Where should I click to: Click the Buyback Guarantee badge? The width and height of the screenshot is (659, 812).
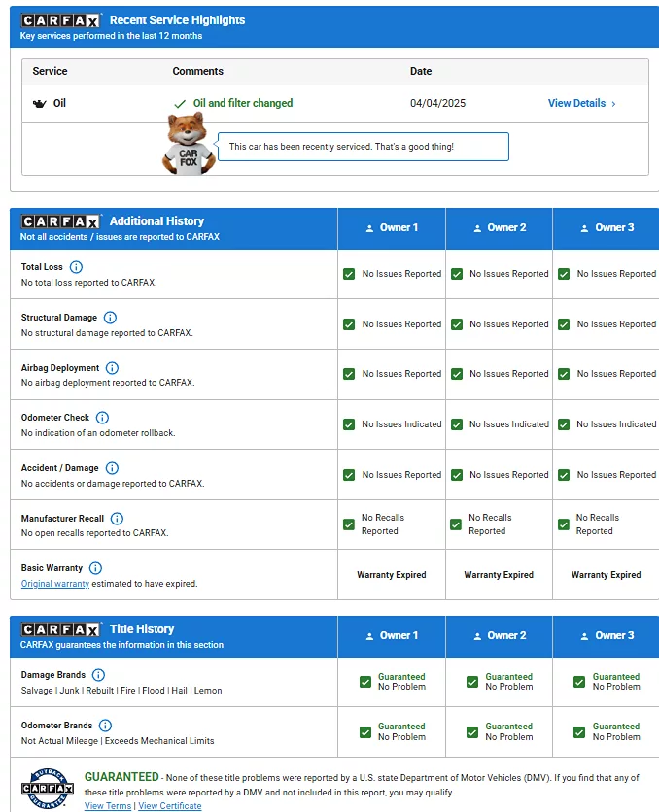48,788
